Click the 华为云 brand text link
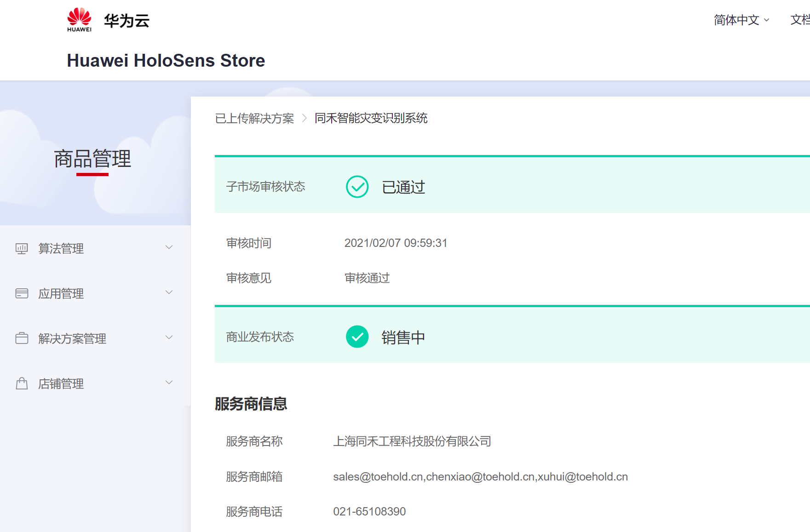The image size is (810, 532). pos(126,21)
